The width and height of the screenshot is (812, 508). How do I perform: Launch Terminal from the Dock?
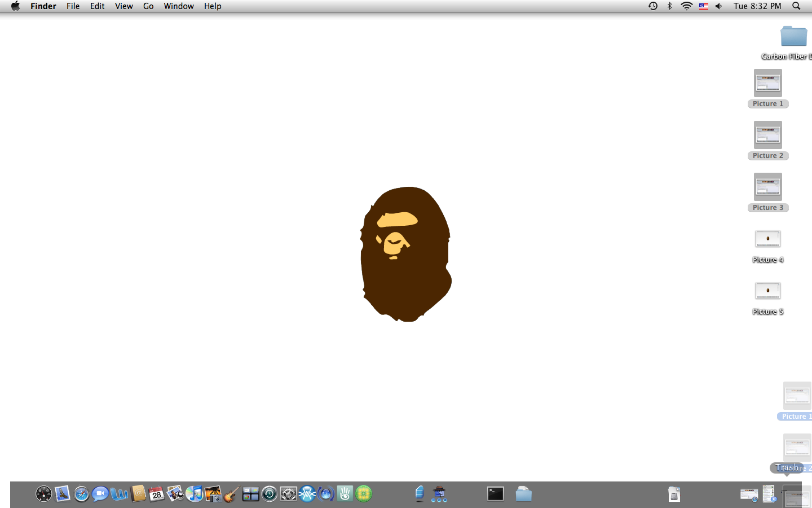coord(496,494)
